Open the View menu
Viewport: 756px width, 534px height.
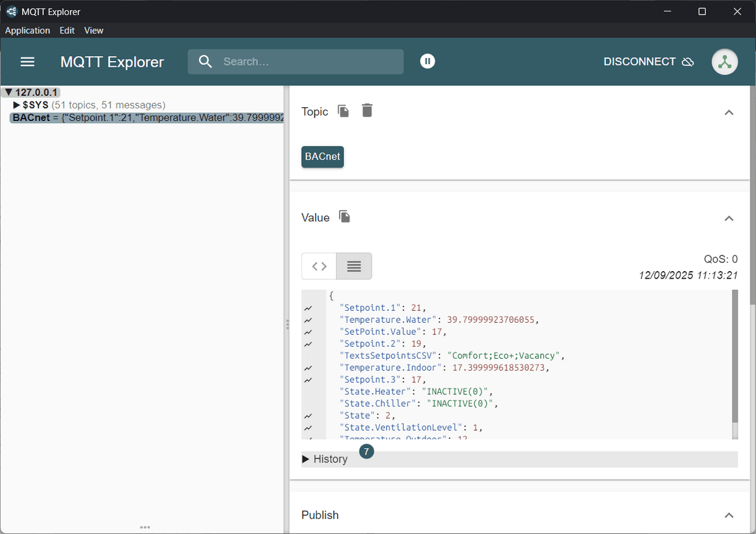(x=94, y=30)
